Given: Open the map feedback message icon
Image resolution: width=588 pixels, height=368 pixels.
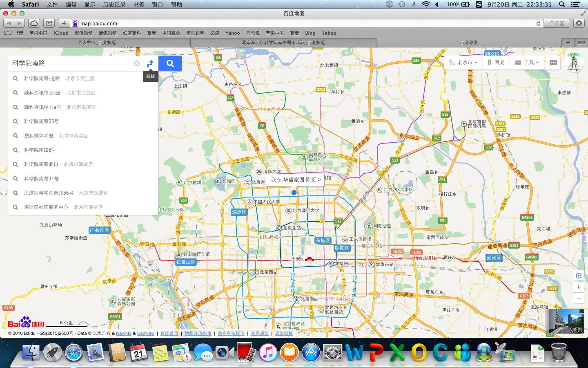Looking at the screenshot, I should tap(553, 63).
